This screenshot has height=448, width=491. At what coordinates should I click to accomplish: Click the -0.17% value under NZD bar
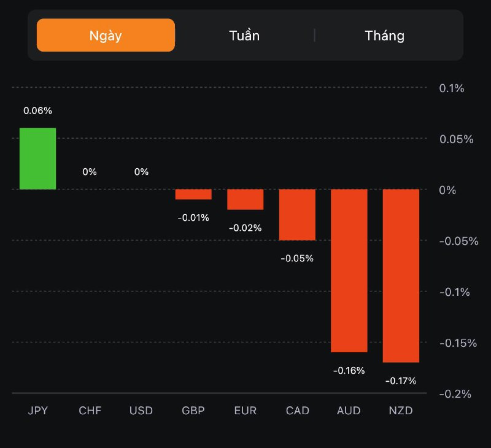401,381
